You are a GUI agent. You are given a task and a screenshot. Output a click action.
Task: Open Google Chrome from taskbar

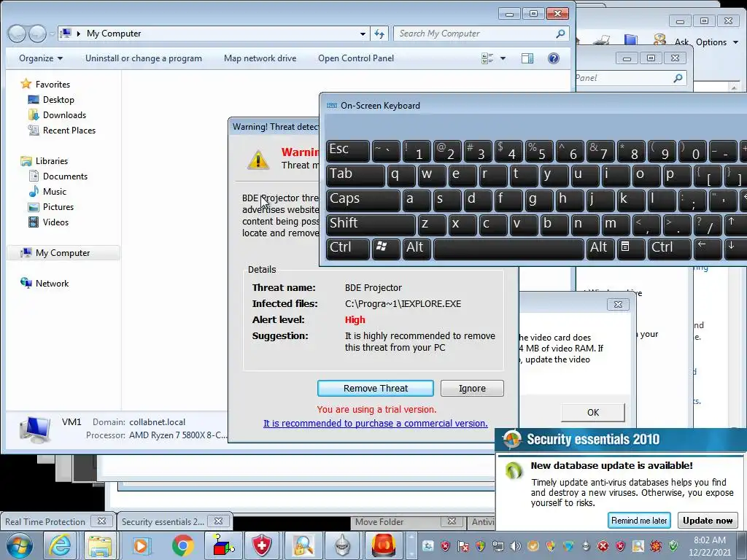[x=182, y=545]
